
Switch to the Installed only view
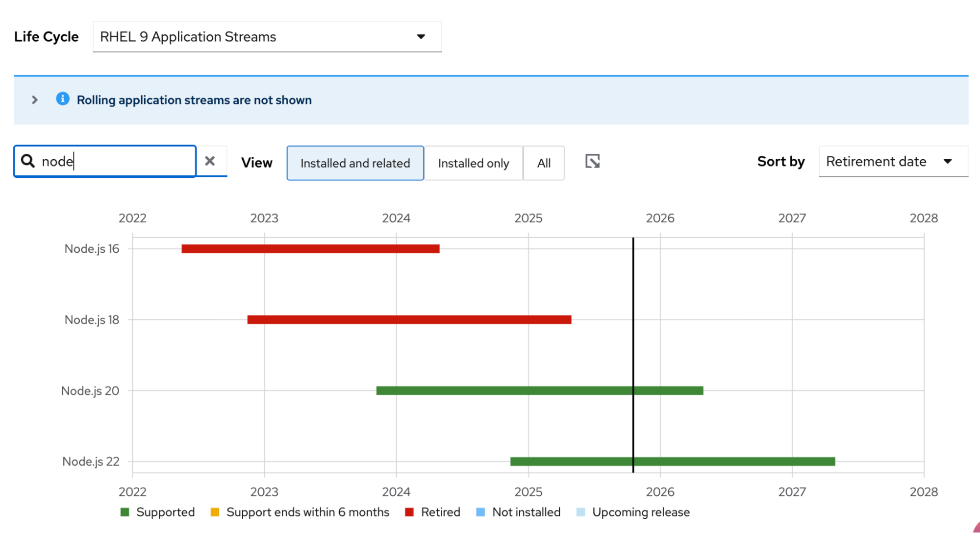[473, 163]
